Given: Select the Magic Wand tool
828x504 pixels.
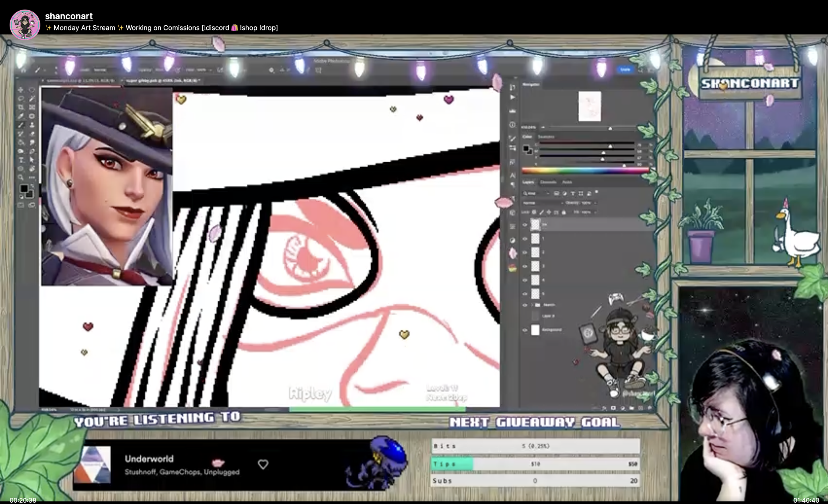Looking at the screenshot, I should point(32,99).
